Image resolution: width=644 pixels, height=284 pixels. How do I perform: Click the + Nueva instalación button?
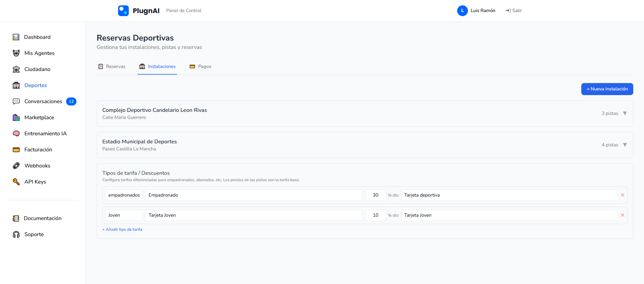[x=607, y=89]
